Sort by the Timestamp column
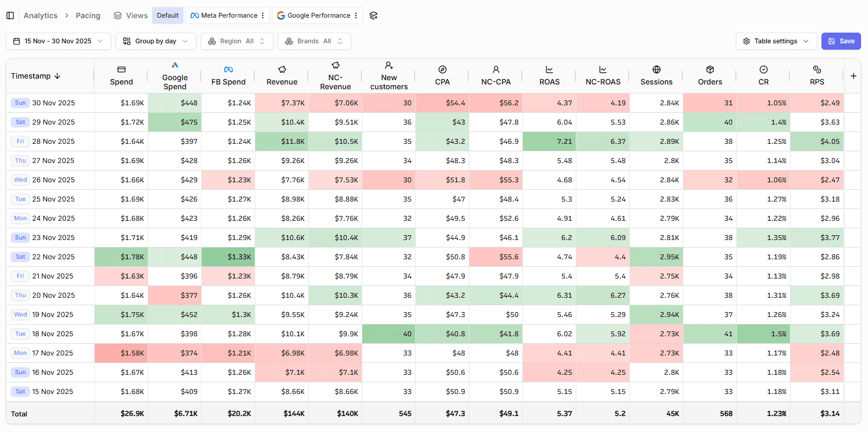868x433 pixels. coord(36,76)
